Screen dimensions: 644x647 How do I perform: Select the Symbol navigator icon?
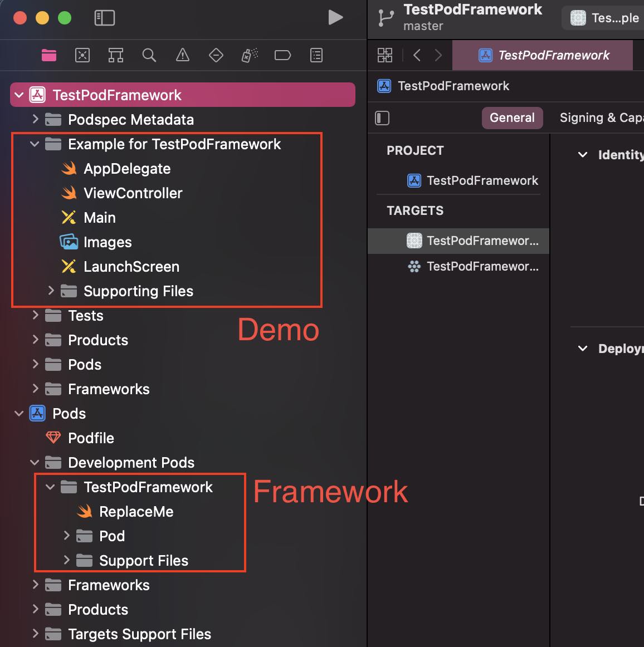point(116,55)
